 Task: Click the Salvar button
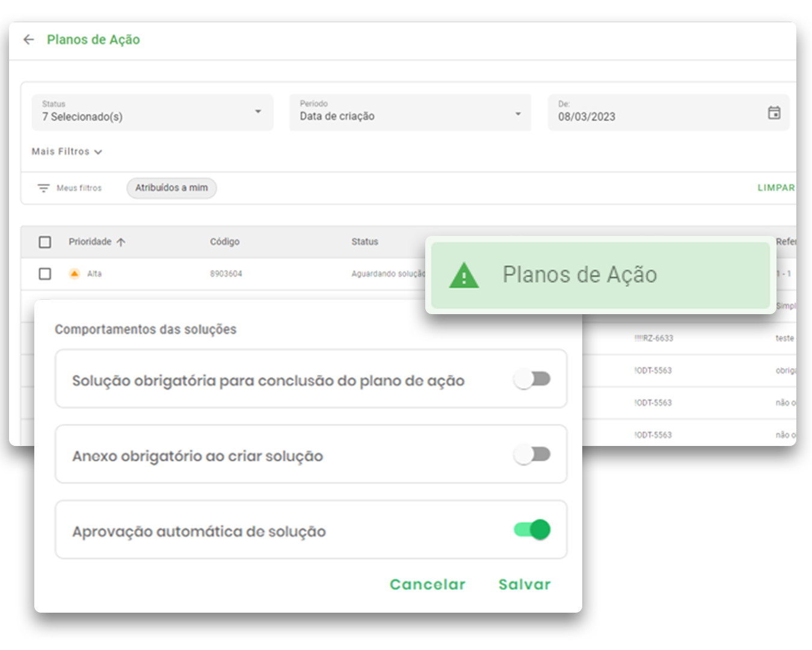(x=524, y=584)
